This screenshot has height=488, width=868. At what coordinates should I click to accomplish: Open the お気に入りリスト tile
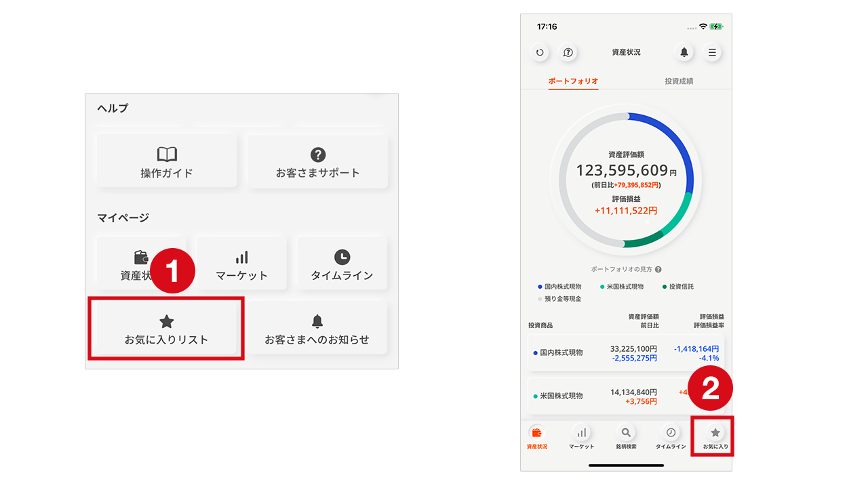(166, 328)
